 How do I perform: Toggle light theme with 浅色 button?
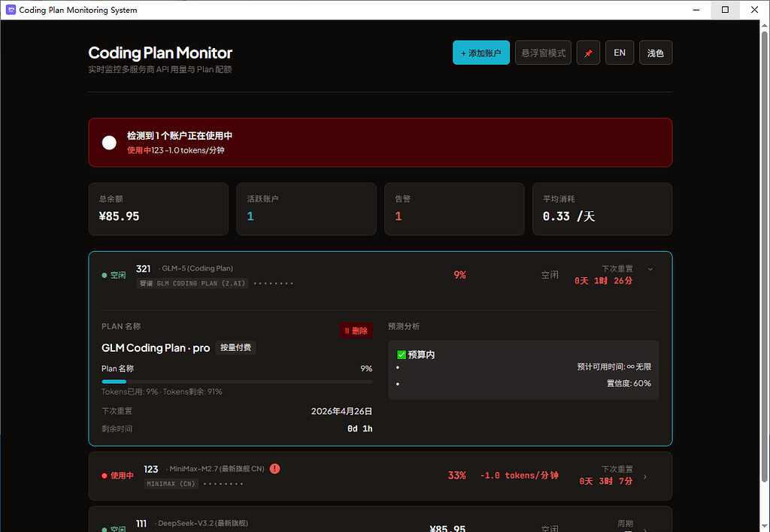point(656,53)
